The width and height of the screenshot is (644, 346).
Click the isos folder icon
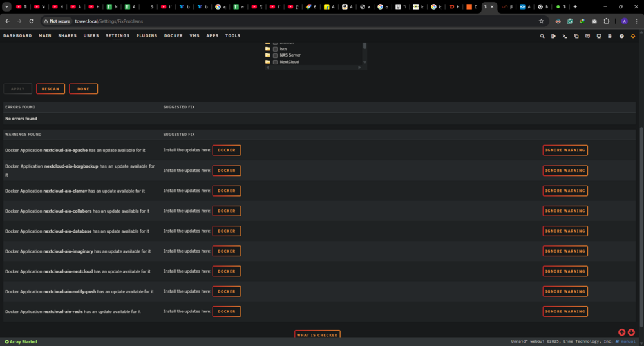(268, 48)
